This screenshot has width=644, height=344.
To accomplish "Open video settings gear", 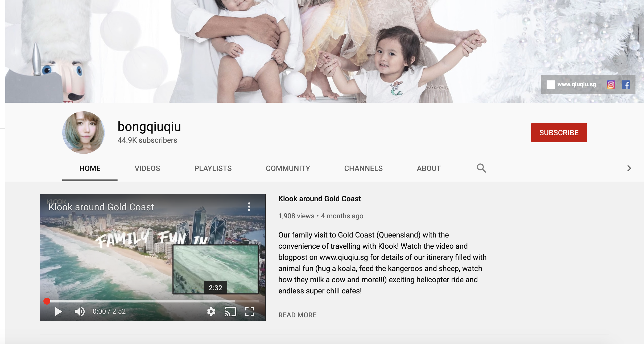I will (x=211, y=311).
